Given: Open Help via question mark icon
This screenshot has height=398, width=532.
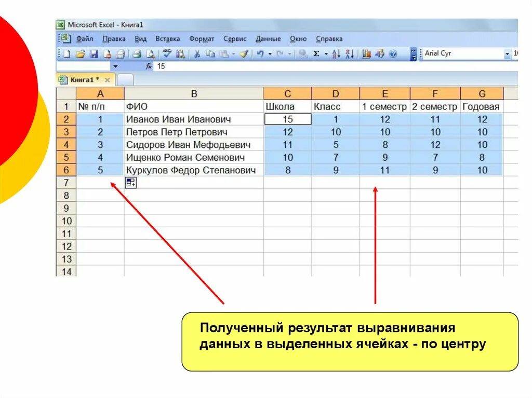Looking at the screenshot, I should pyautogui.click(x=393, y=54).
